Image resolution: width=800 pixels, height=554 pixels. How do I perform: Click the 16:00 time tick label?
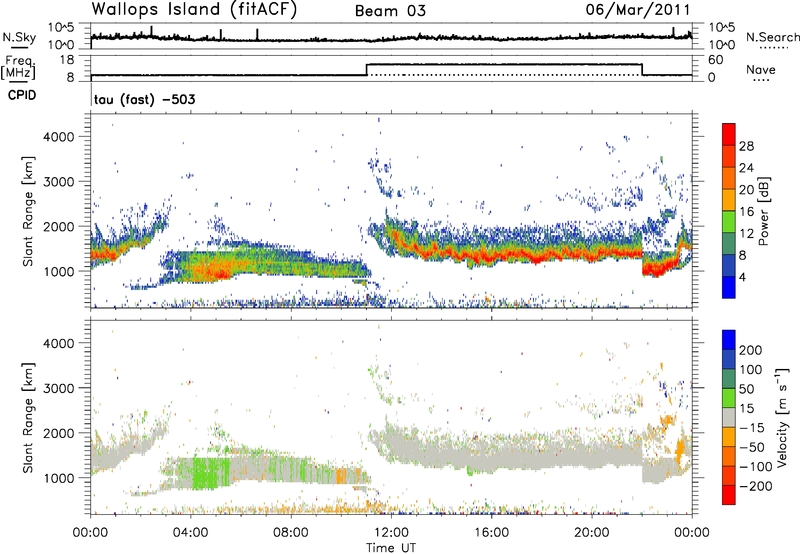tap(491, 533)
